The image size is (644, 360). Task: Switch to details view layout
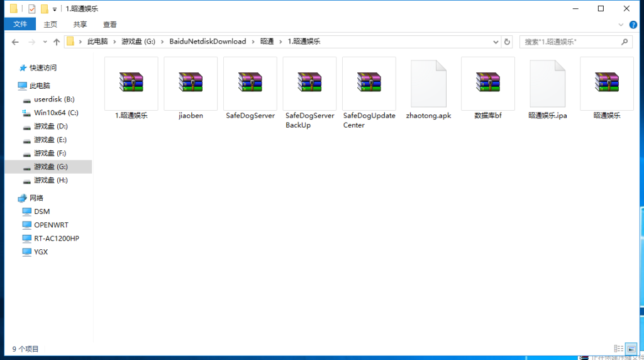(619, 349)
